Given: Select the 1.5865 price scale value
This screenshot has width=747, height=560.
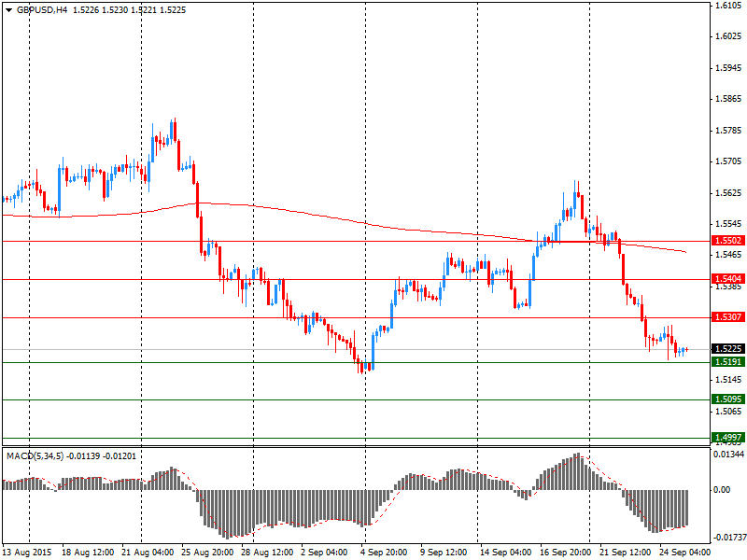Looking at the screenshot, I should click(729, 99).
